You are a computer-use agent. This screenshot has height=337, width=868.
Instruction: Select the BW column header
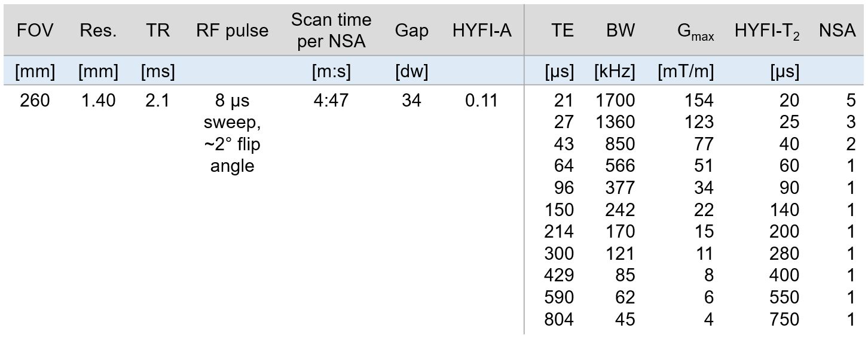click(x=621, y=31)
